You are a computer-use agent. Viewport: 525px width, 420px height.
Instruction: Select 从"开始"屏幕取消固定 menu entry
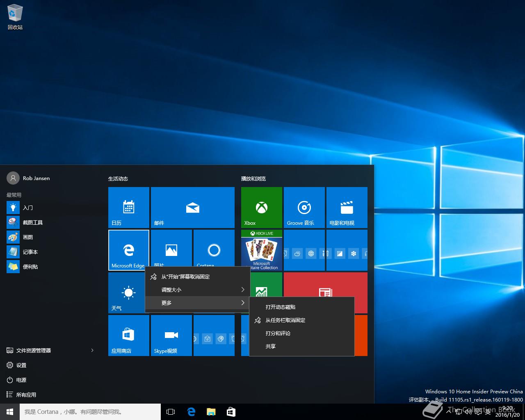(198, 276)
